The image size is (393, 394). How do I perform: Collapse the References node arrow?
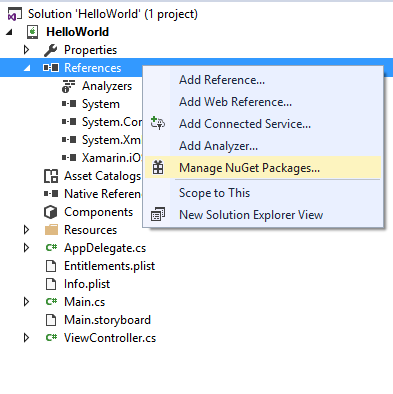[x=27, y=68]
